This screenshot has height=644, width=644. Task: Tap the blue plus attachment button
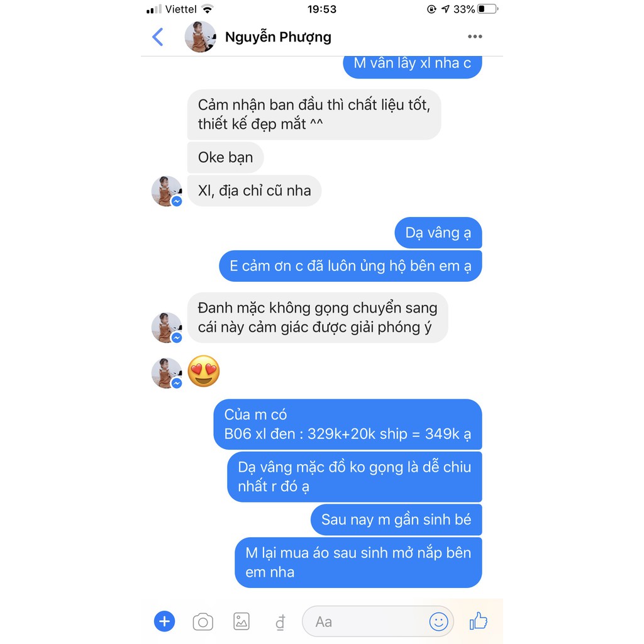[x=164, y=621]
